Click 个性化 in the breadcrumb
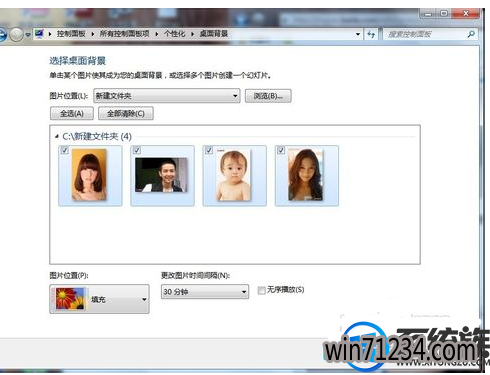This screenshot has width=490, height=375. pos(174,34)
